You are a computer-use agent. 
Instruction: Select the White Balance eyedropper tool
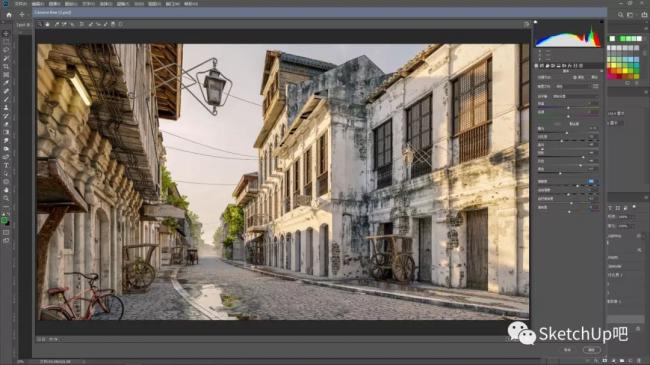[56, 24]
